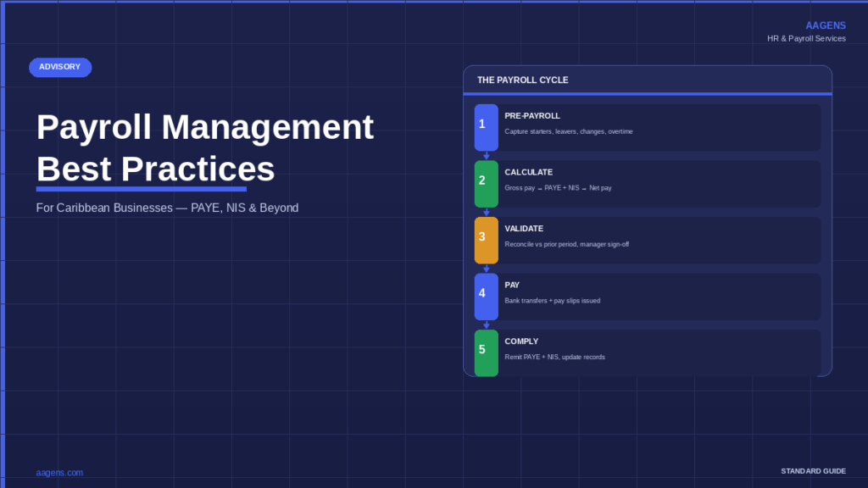Select the CALCULATE step heading
The width and height of the screenshot is (868, 488).
click(x=528, y=172)
